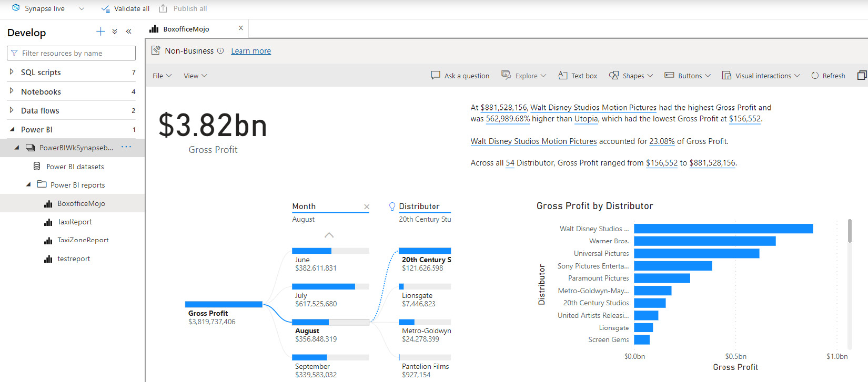Expand the Data flows group
Screen dimensions: 868x382
[12, 110]
